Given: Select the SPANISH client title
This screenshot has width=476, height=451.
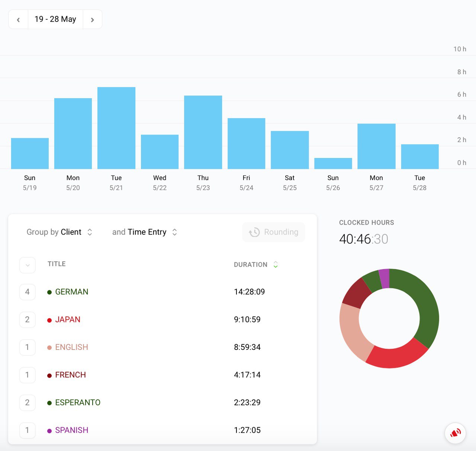Looking at the screenshot, I should point(72,430).
